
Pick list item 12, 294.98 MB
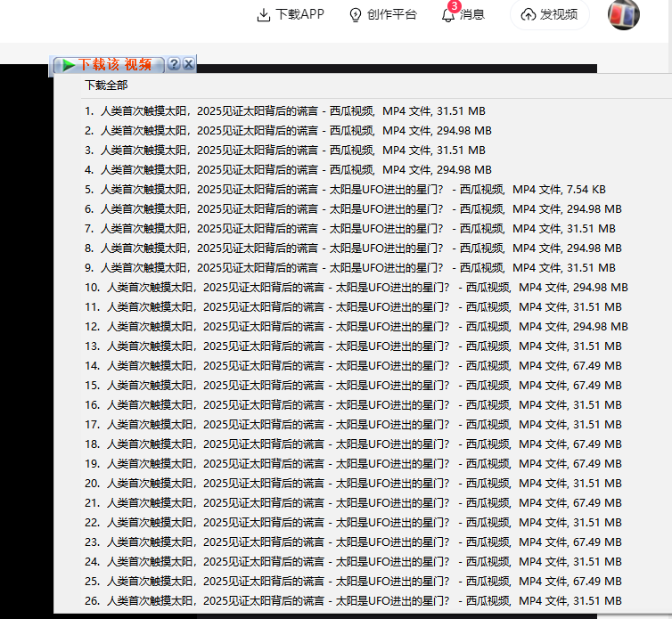point(356,327)
